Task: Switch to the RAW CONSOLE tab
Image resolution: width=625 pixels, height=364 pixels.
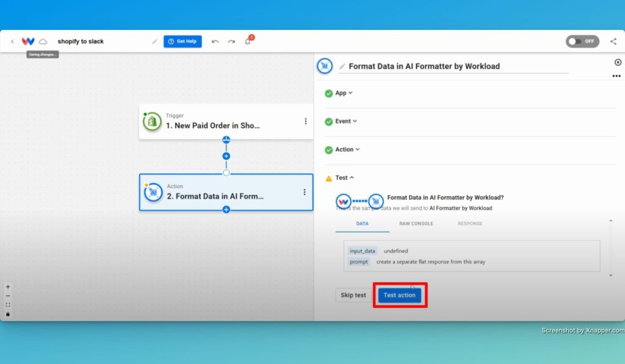Action: pos(416,224)
